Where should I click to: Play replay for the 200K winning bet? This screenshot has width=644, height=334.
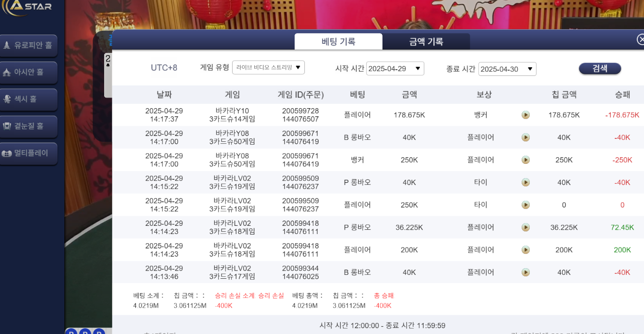point(525,250)
